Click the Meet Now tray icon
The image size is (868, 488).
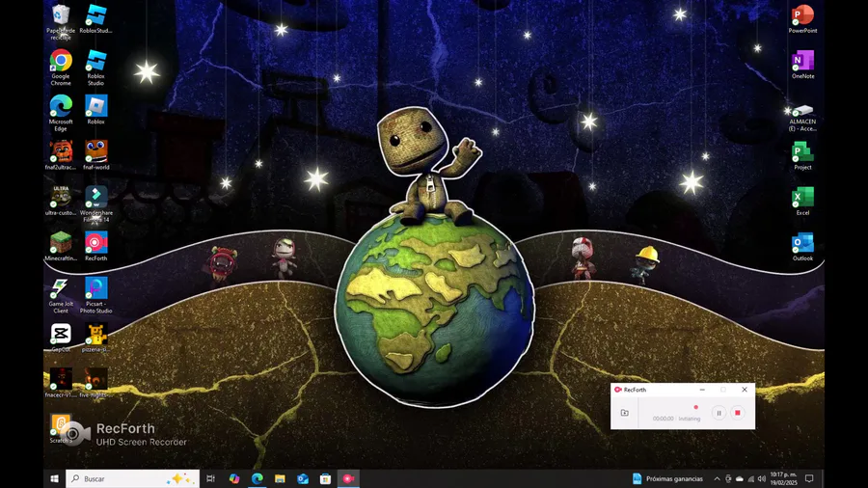click(728, 478)
